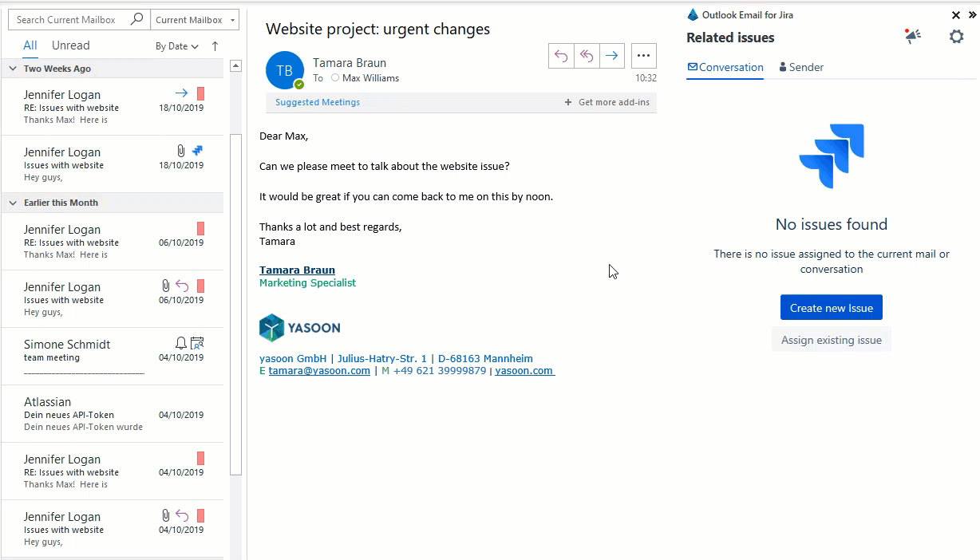
Task: Click Assign existing issue button
Action: [x=831, y=340]
